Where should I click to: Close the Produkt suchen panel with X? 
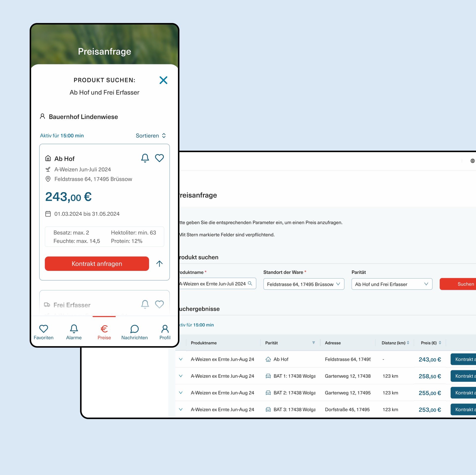163,80
